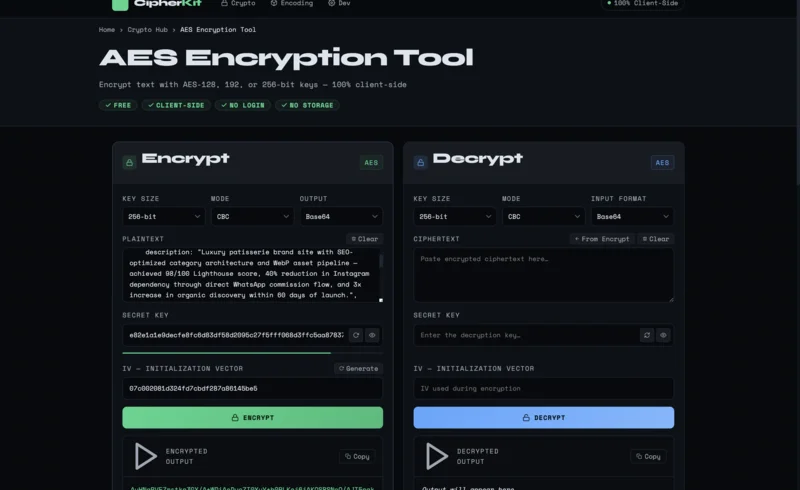800x490 pixels.
Task: Click the play icon beside Encrypted Output
Action: 146,456
